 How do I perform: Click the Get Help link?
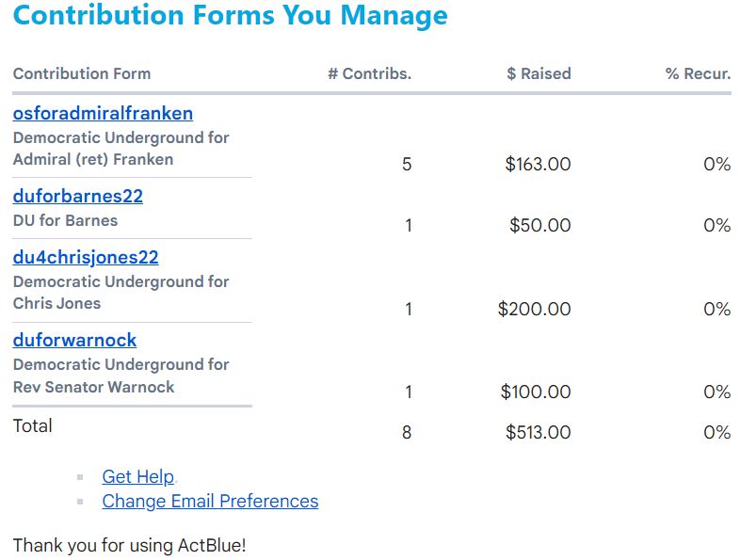[138, 477]
